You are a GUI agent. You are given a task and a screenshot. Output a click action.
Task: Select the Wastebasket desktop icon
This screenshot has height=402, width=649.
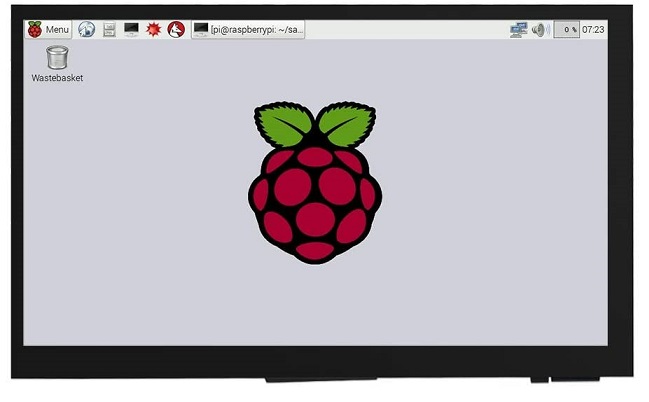(57, 58)
